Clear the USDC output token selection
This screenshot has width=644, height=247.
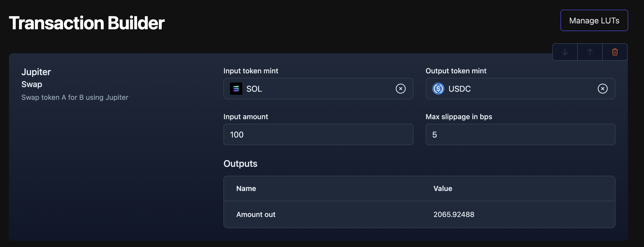tap(602, 89)
